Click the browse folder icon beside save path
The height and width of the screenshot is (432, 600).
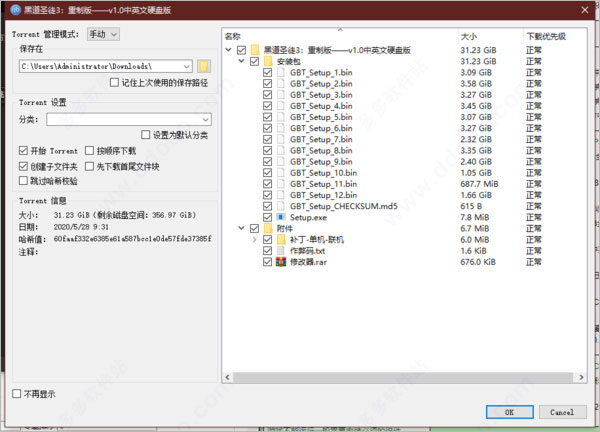(204, 66)
